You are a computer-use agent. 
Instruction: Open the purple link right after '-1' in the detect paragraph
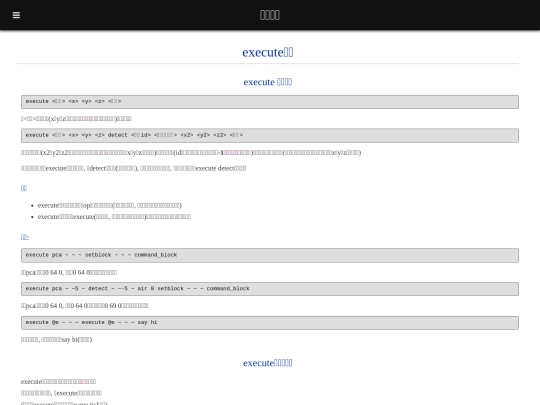tap(237, 153)
